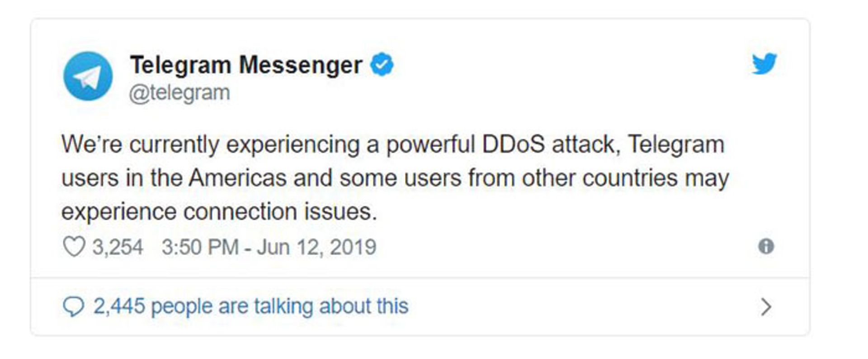Click "experience connection issues." tweet line
The width and height of the screenshot is (868, 359).
[x=219, y=212]
